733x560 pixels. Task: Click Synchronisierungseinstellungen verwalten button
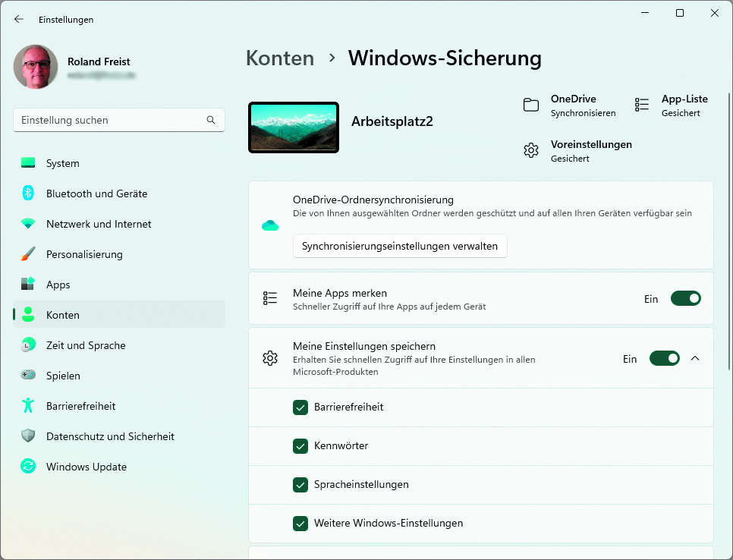[400, 246]
